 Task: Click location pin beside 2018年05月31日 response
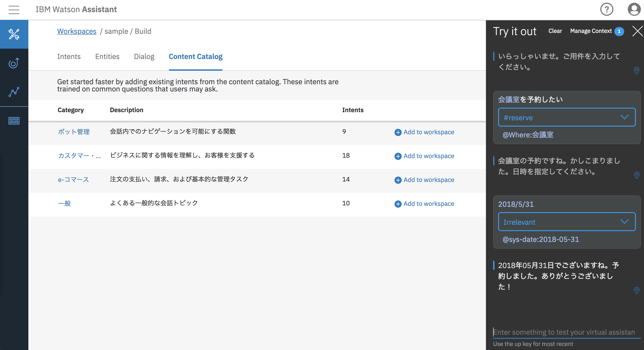tap(637, 291)
